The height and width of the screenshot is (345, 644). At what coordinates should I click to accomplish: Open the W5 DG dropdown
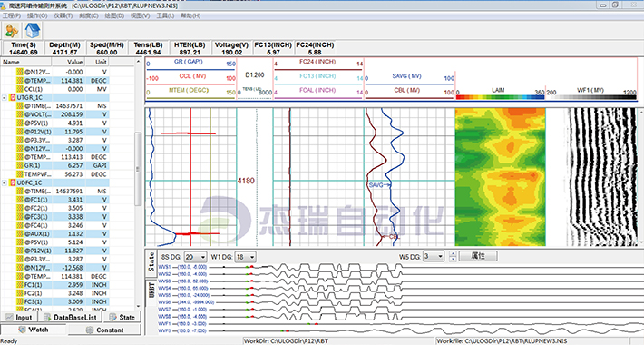coord(434,257)
